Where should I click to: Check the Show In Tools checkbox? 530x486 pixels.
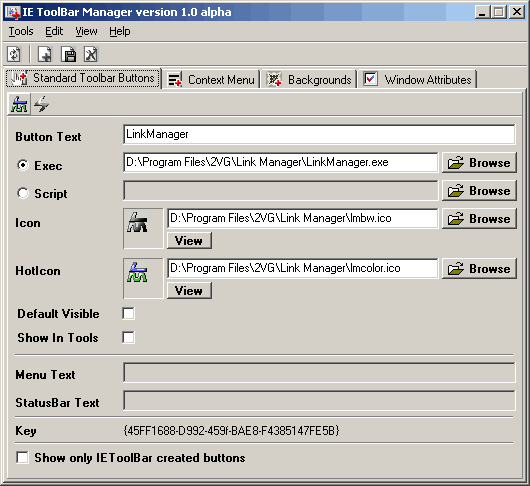(x=128, y=337)
